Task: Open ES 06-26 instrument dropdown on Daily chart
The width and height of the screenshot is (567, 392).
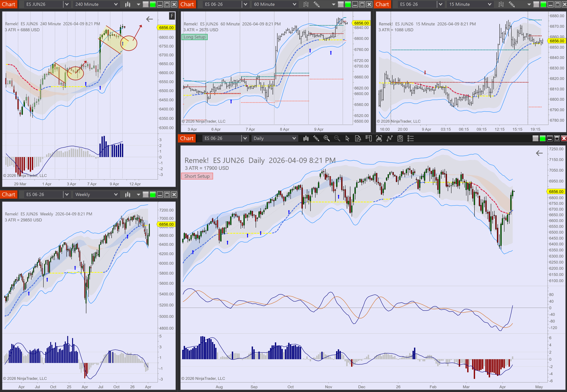Action: click(245, 139)
